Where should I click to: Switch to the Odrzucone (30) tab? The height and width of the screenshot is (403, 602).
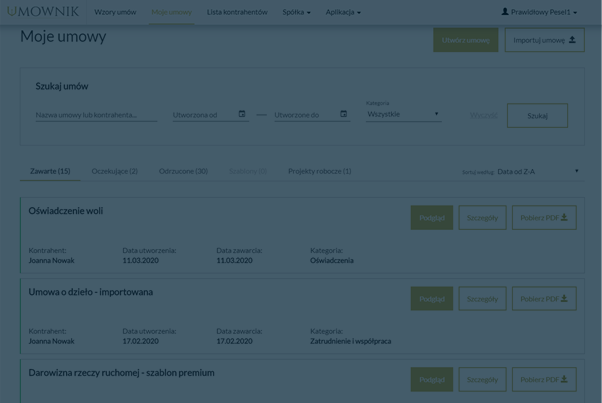coord(184,171)
